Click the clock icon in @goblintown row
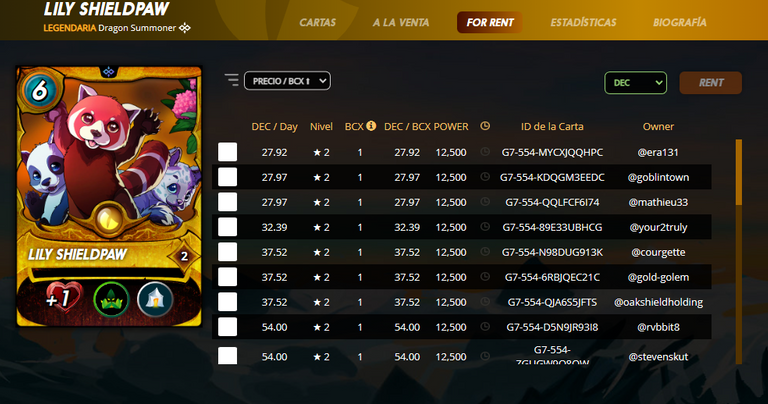The image size is (768, 404). tap(485, 177)
